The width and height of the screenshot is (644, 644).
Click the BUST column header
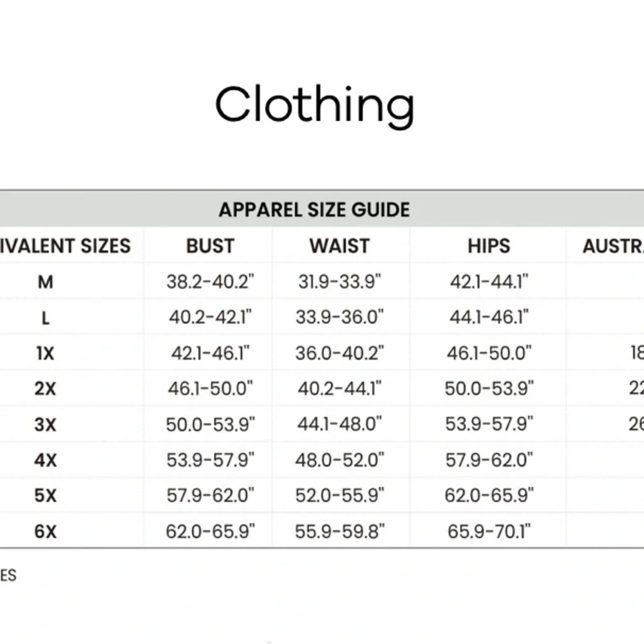(211, 246)
